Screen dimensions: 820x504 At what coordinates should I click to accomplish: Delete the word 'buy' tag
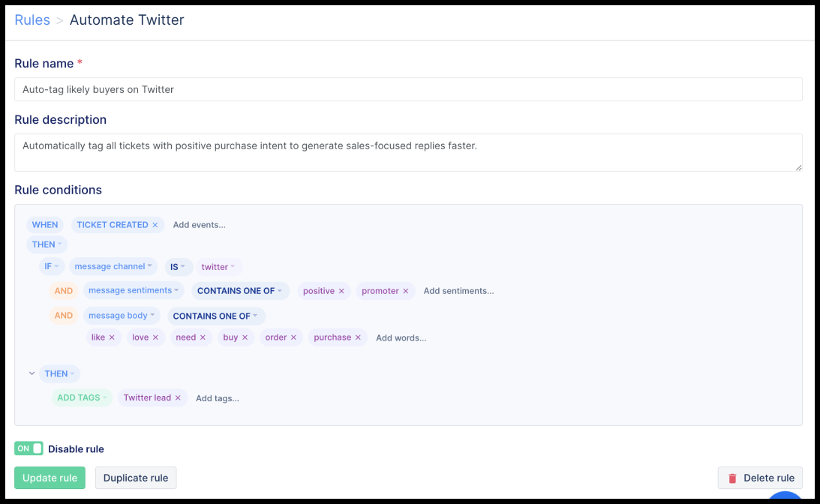[245, 337]
